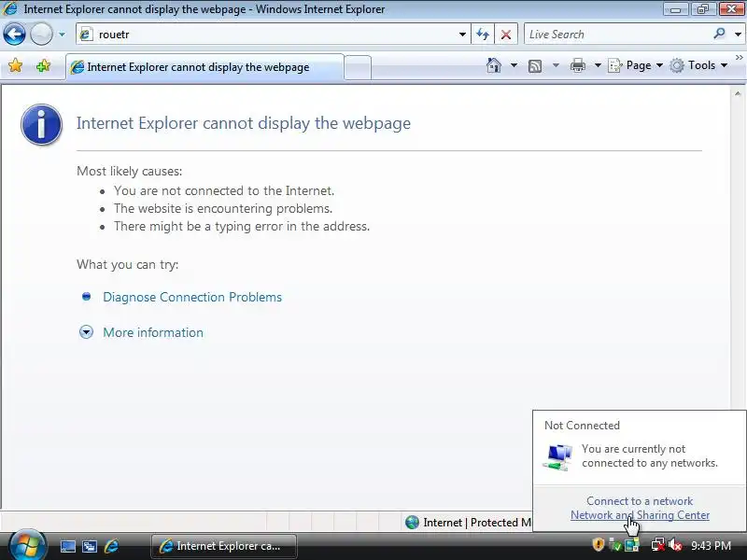Open the Favorites Center star icon
Screen dimensions: 747x560
pos(15,65)
